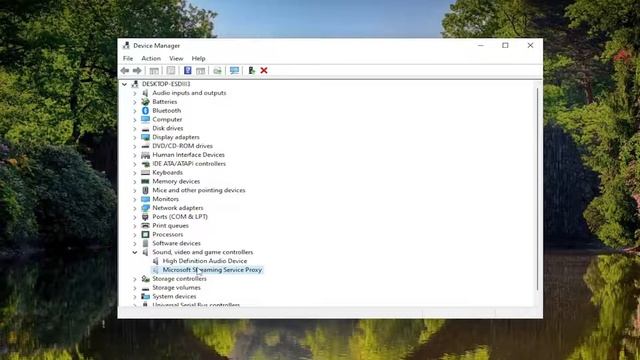Screen dimensions: 640x360
Task: Close the Device Manager window
Action: tap(530, 45)
